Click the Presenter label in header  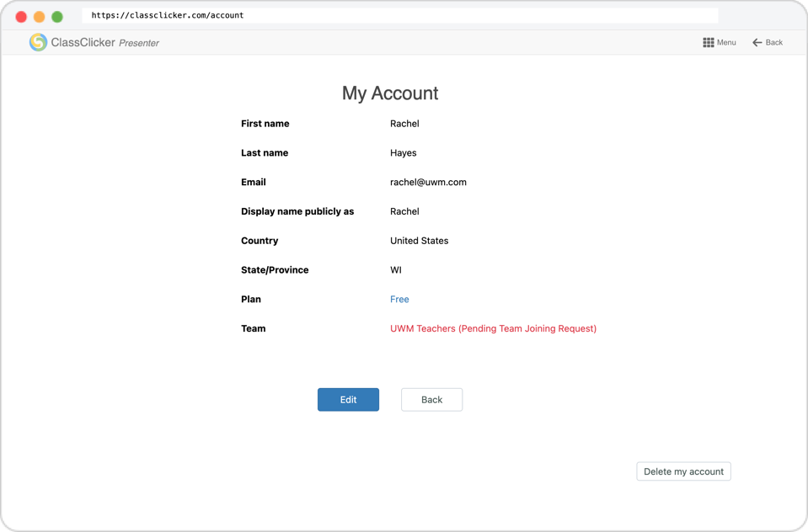point(139,43)
